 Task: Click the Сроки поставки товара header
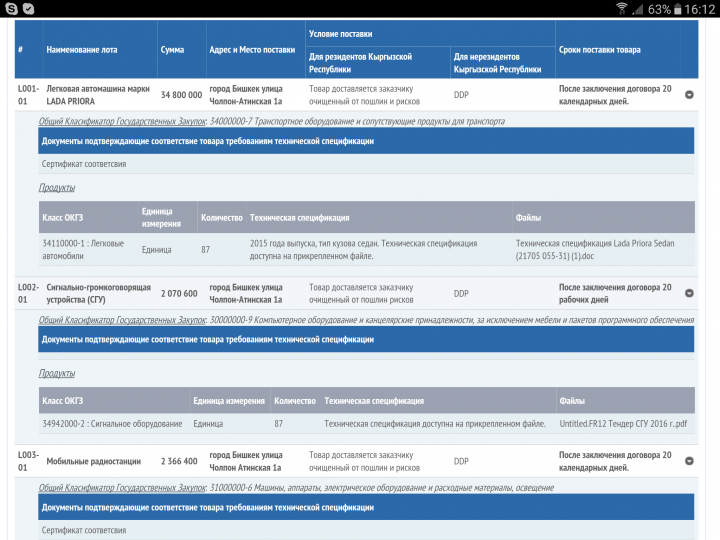point(599,50)
